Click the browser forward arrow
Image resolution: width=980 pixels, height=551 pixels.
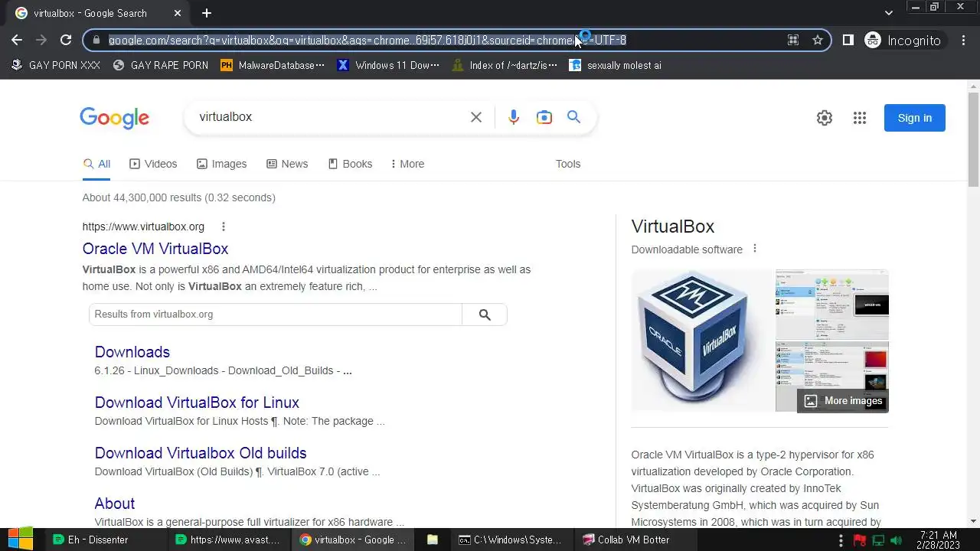coord(41,40)
